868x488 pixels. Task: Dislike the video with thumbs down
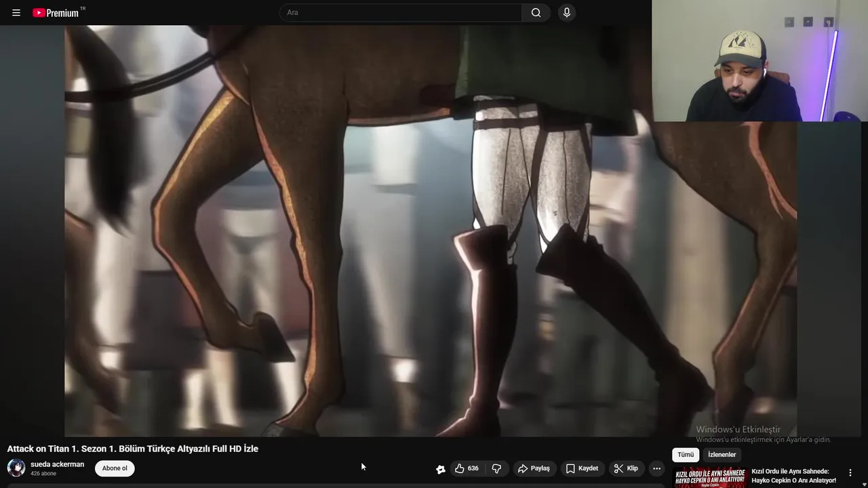click(x=496, y=468)
